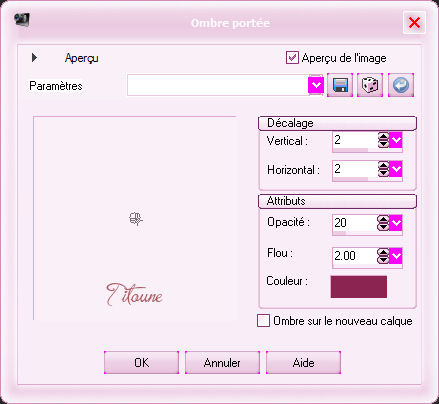The width and height of the screenshot is (439, 404).
Task: Enable Ombre sur le nouveau calque checkbox
Action: 263,321
